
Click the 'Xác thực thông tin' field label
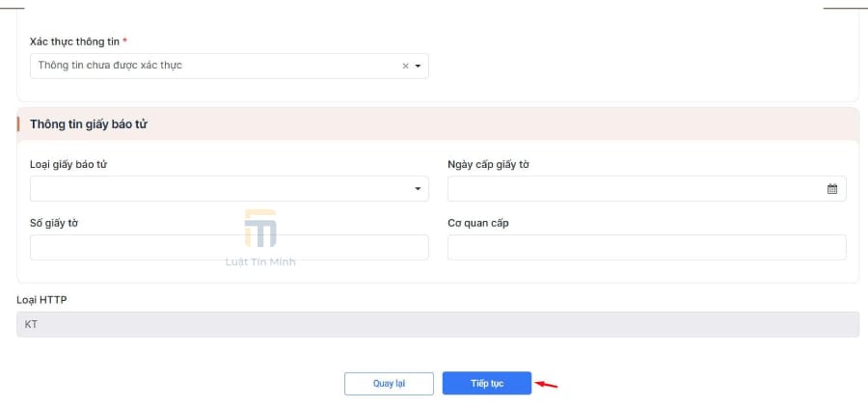(75, 41)
